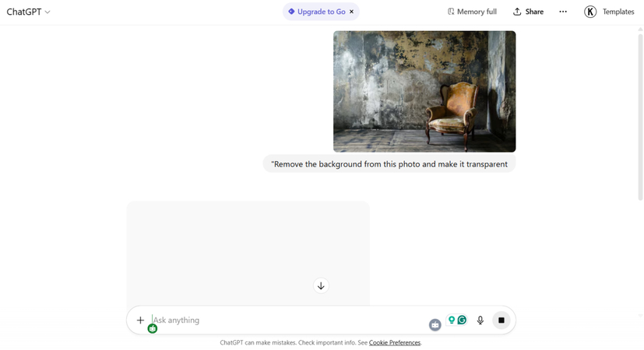The height and width of the screenshot is (350, 644).
Task: Click the green robot extension badge
Action: (x=153, y=329)
